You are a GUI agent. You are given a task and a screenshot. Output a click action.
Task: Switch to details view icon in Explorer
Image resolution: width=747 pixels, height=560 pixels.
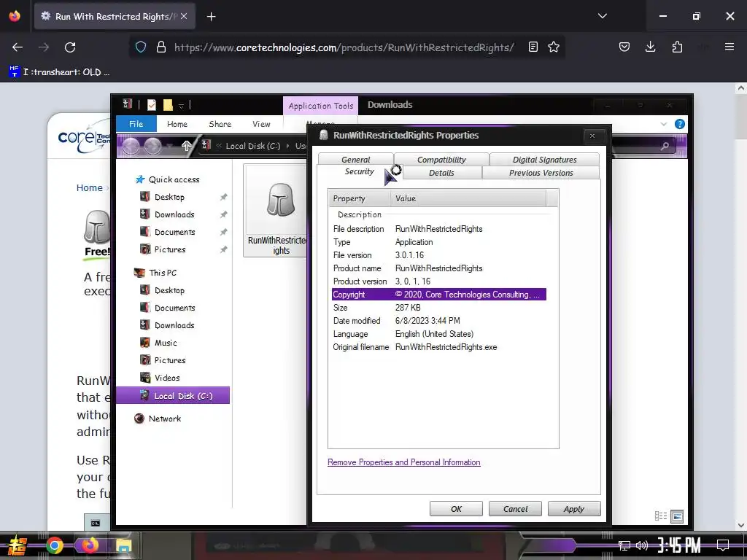(x=661, y=516)
